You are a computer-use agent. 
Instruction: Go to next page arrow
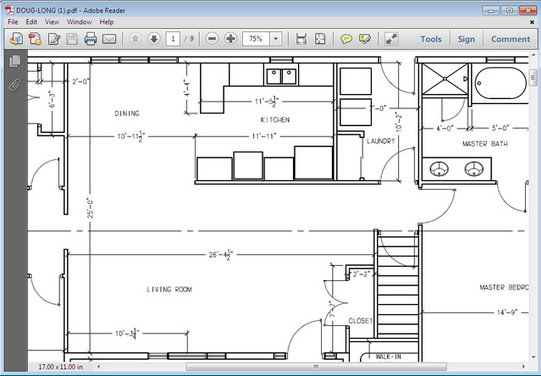pyautogui.click(x=154, y=38)
